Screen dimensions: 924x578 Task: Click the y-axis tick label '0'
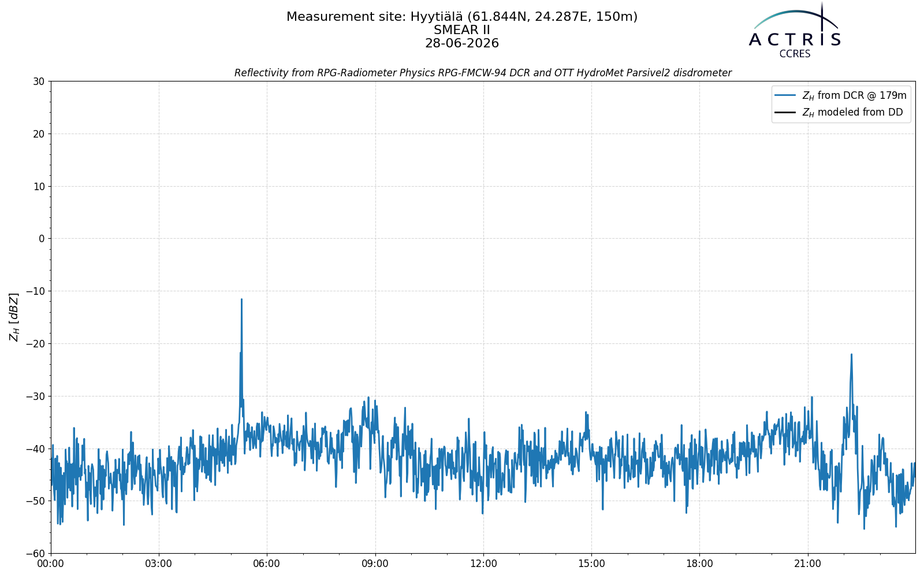pos(42,239)
